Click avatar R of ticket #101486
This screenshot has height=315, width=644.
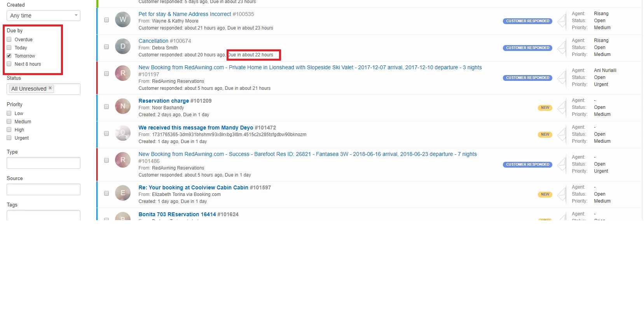click(x=123, y=160)
